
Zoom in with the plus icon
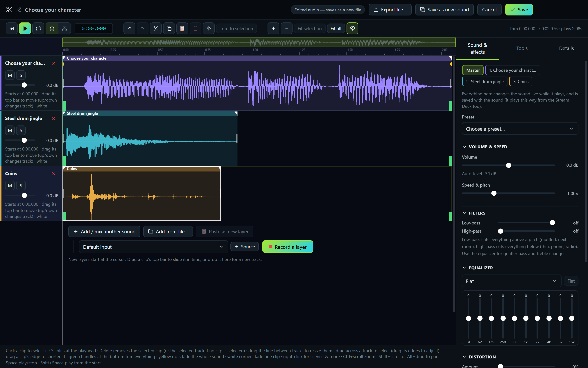click(273, 29)
